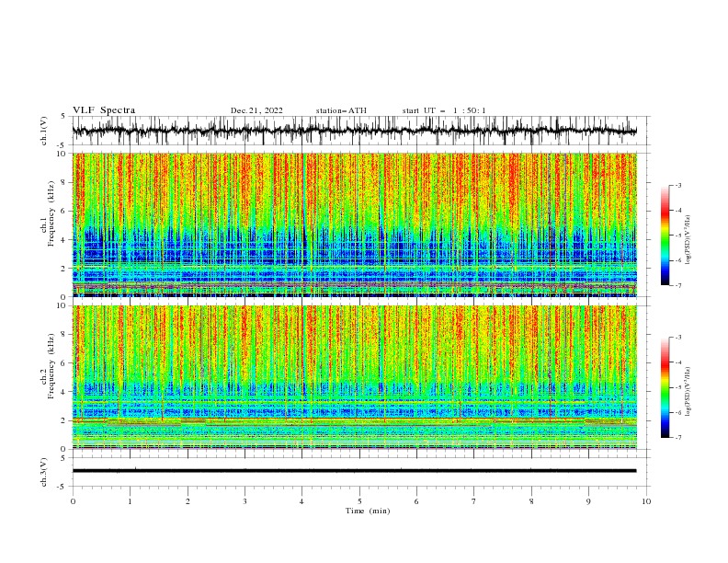Click the ch.1 color bar "log(PSD)(V²/Hz)" label
Screen dimensions: 728x563
[688, 240]
